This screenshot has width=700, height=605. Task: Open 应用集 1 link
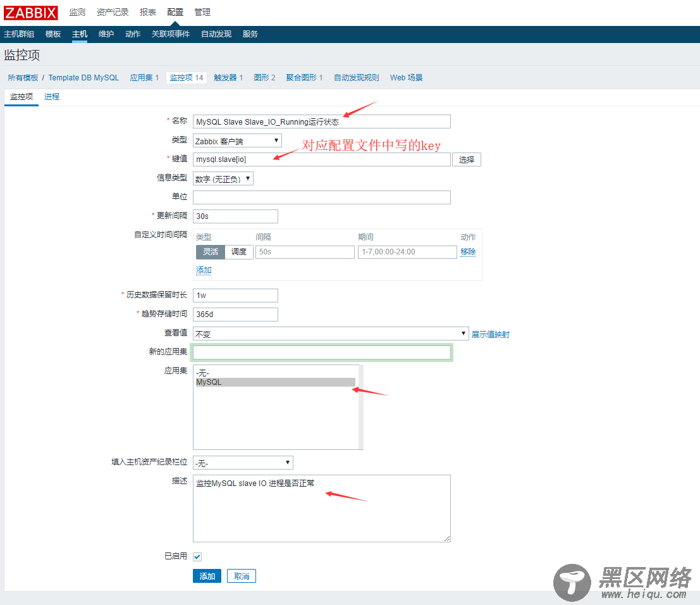point(144,78)
